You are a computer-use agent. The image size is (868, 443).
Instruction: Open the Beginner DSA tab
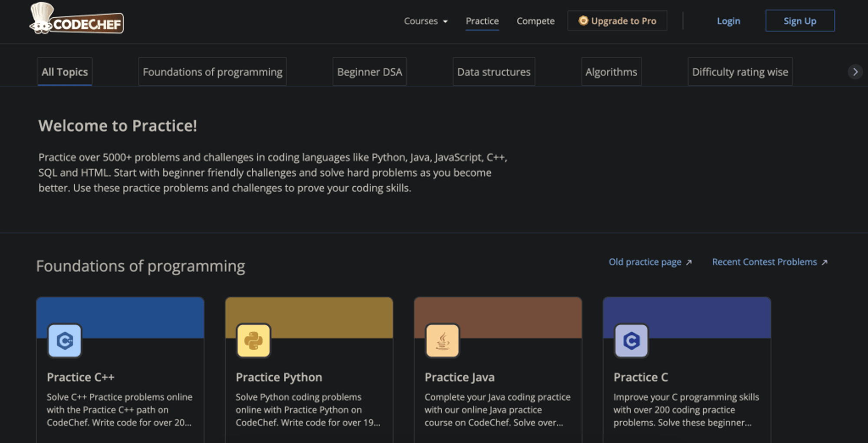(369, 72)
